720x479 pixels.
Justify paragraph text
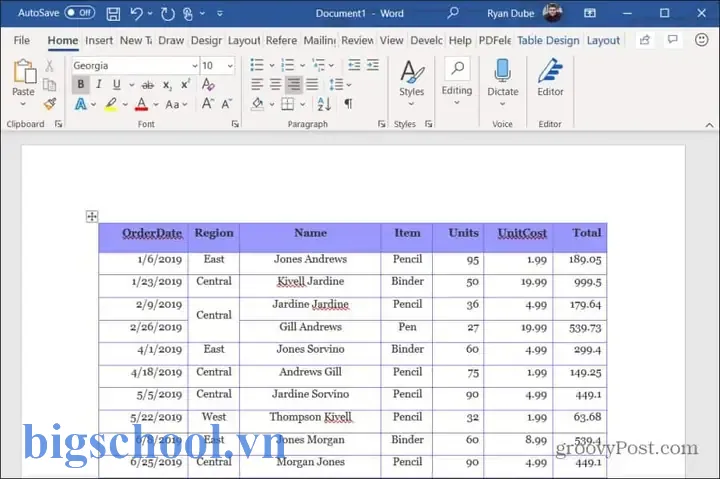coord(312,85)
